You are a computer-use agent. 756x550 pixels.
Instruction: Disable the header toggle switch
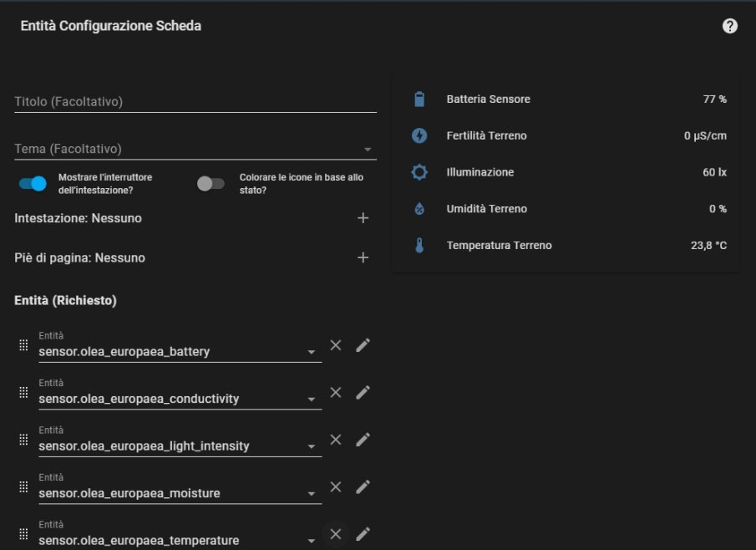point(33,183)
